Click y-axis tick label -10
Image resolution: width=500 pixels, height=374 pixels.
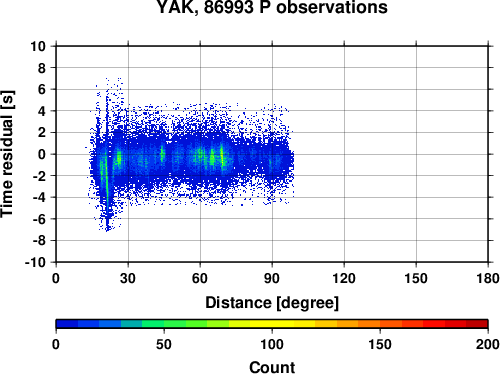pyautogui.click(x=35, y=262)
